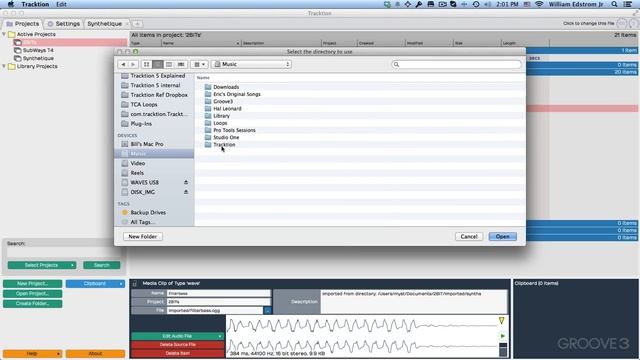
Task: Open the arrange items dropdown in dialog
Action: click(199, 64)
